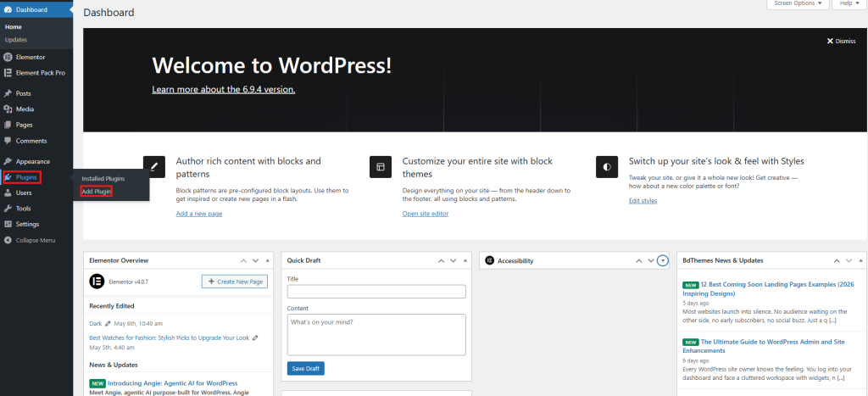This screenshot has height=396, width=868.
Task: Click the Recently Edited heading
Action: coord(111,306)
